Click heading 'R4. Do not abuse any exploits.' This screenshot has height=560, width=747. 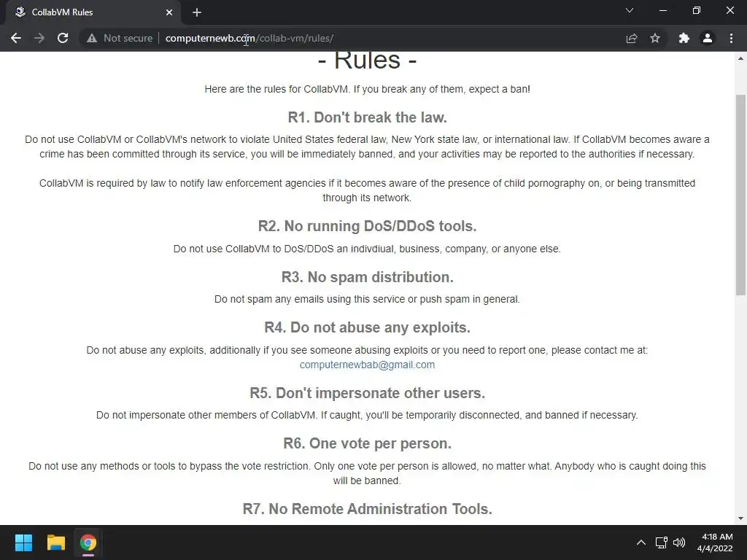[368, 327]
